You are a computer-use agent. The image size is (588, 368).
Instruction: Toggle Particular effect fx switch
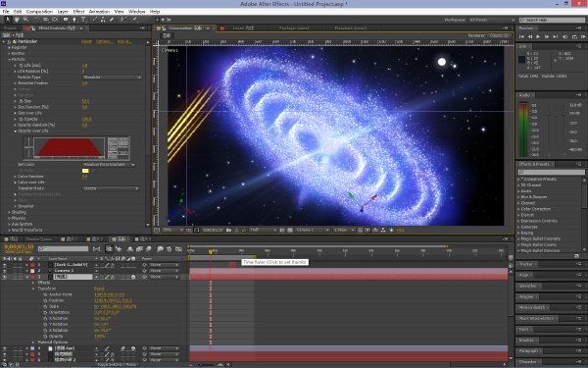pyautogui.click(x=10, y=41)
